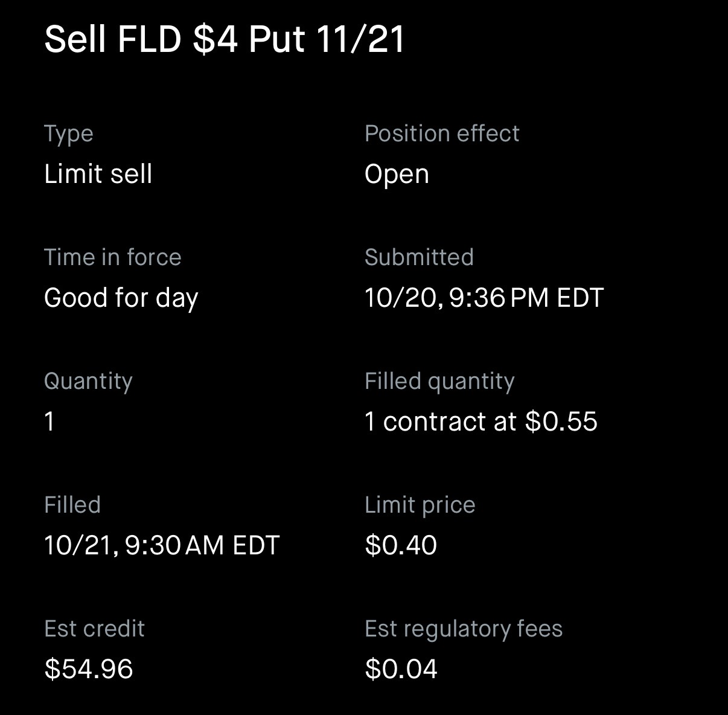Select the '$0.40' limit price value

(x=401, y=545)
